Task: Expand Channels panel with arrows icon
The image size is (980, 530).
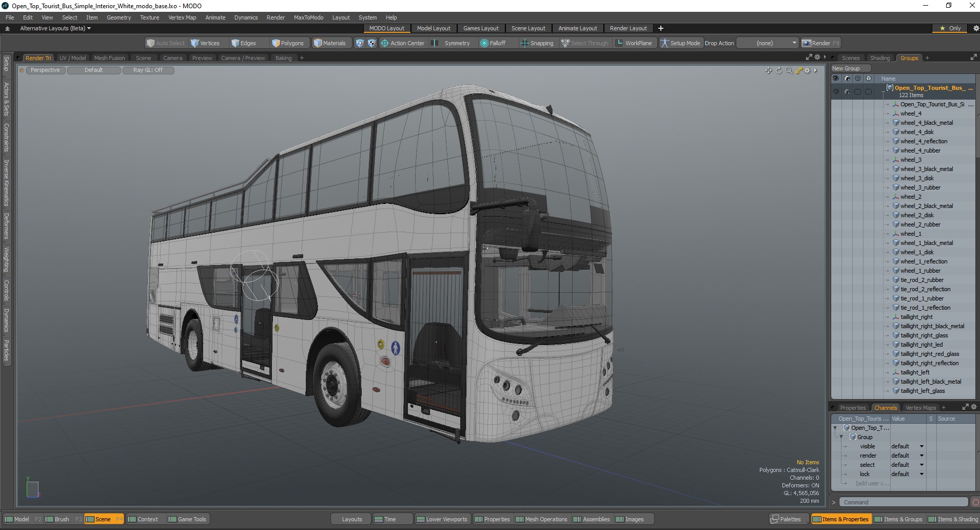Action: click(965, 407)
